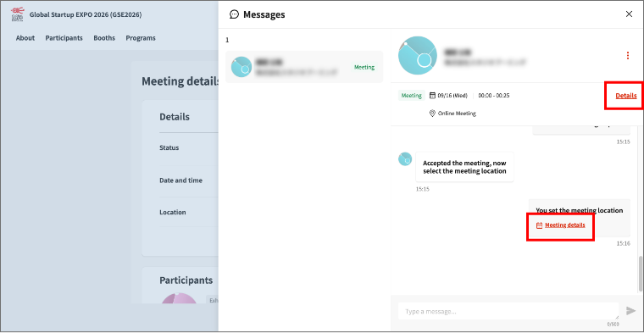Open the Programs menu
644x333 pixels.
pos(141,38)
